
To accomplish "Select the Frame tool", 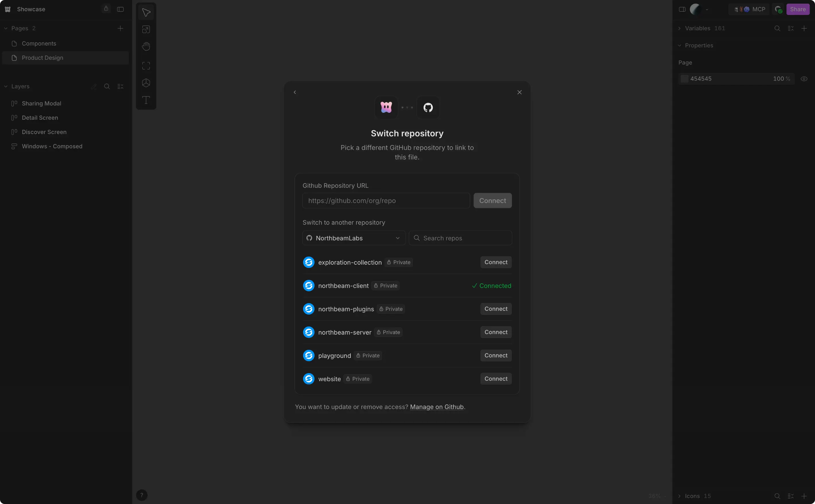I will point(146,66).
